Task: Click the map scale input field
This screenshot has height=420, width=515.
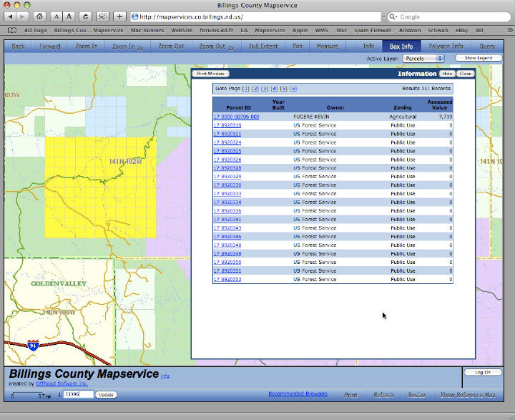Action: click(x=78, y=394)
